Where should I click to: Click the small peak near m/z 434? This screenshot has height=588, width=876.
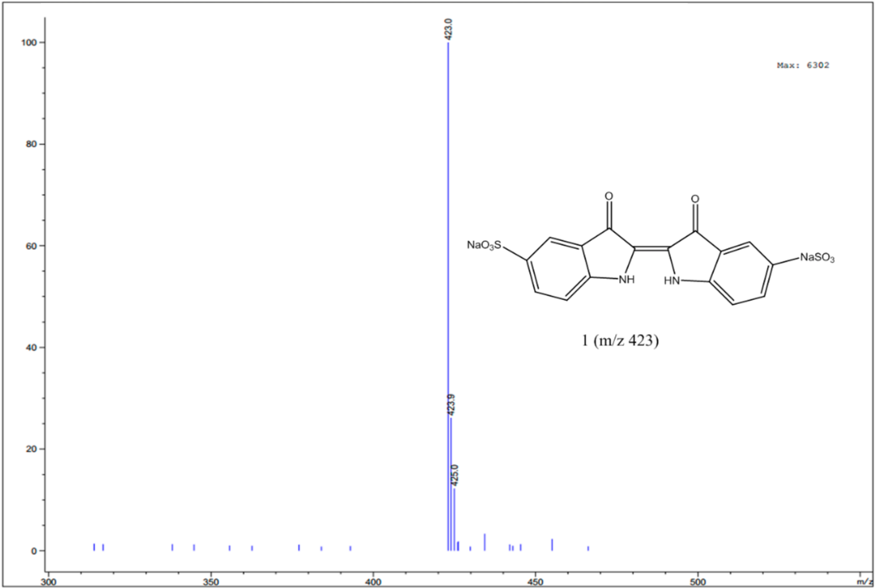[x=485, y=542]
